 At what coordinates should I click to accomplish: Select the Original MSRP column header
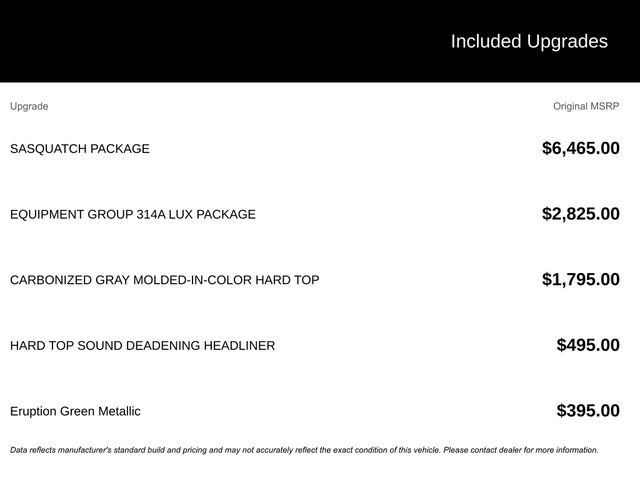[586, 106]
